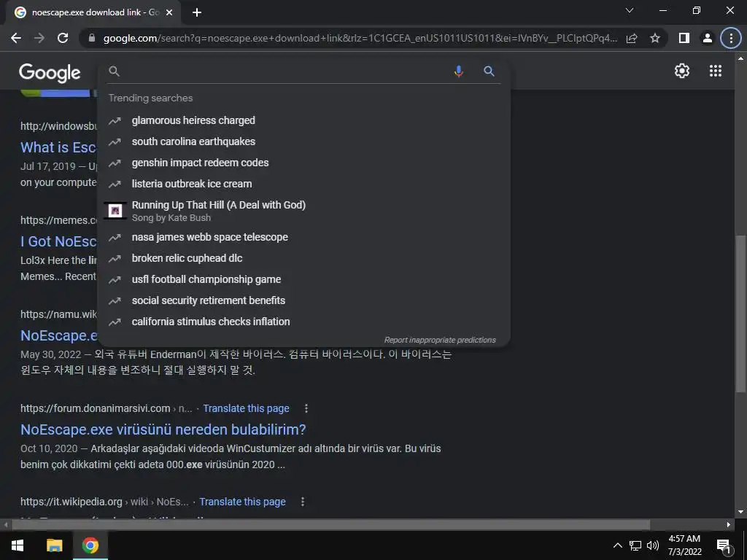Open the volume tray icon

tap(653, 545)
